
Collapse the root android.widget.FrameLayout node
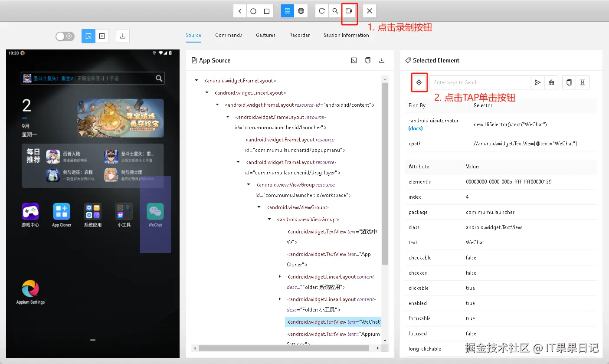(x=196, y=81)
